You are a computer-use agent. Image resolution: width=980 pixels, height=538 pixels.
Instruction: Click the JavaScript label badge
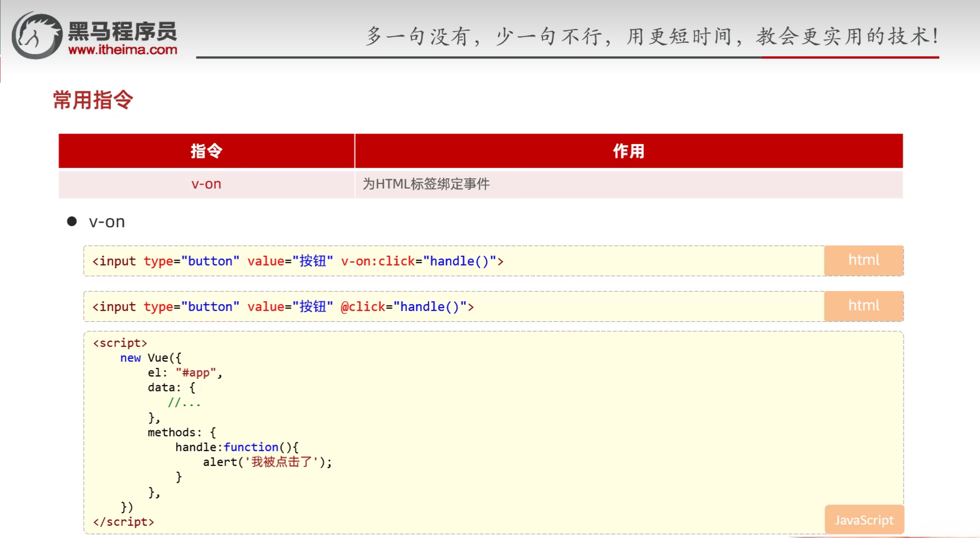(x=864, y=520)
